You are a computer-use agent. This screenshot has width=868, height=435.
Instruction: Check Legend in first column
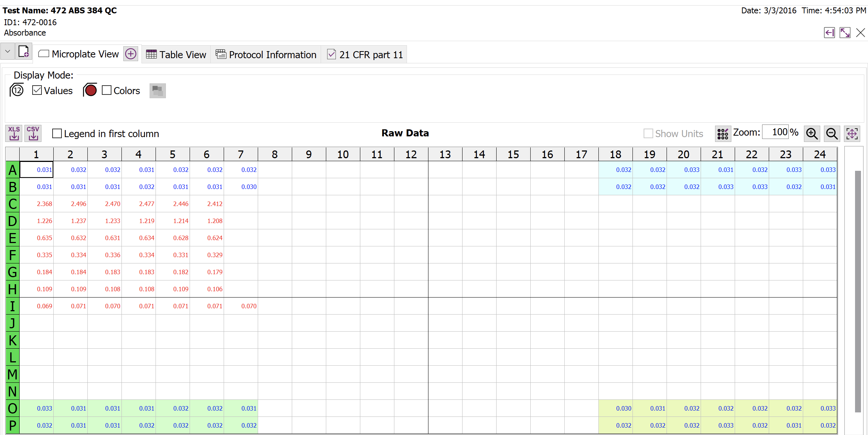pyautogui.click(x=57, y=133)
